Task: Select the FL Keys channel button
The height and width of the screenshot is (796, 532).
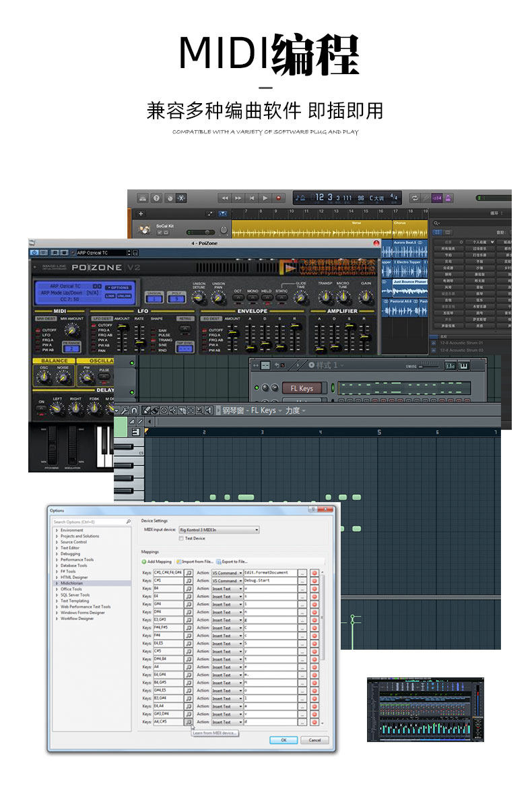Action: (301, 388)
